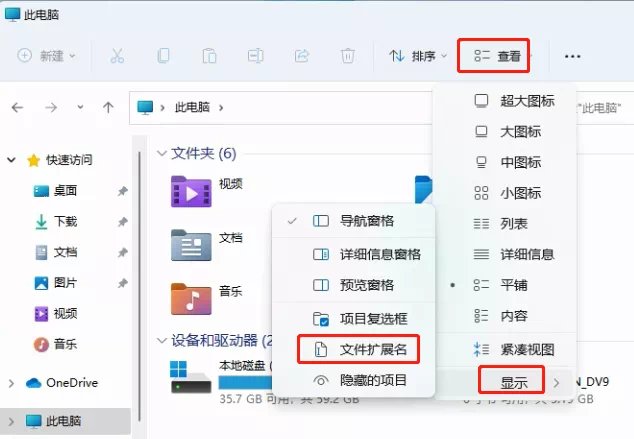Open the 音乐 folder icon in content
Viewport: 634px width, 439px height.
[x=191, y=299]
